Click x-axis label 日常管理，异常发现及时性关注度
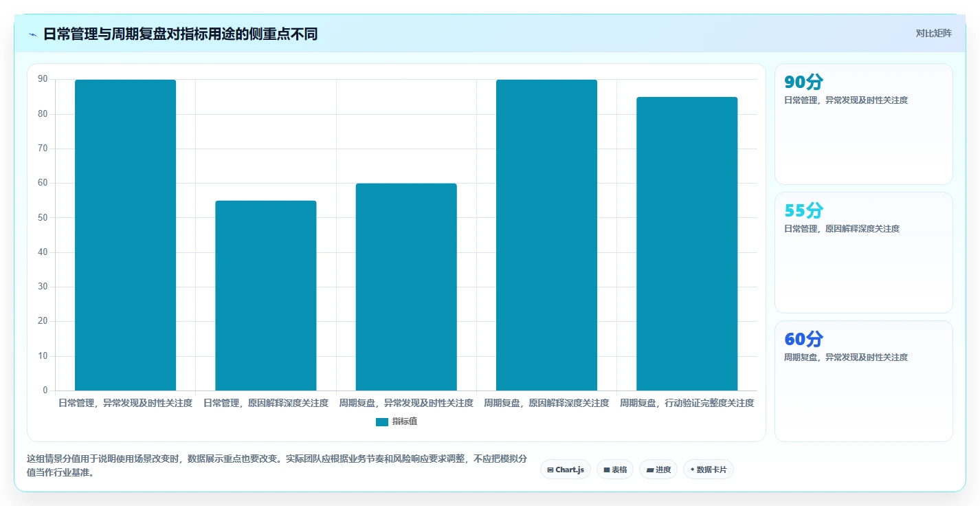This screenshot has height=506, width=980. click(x=125, y=403)
